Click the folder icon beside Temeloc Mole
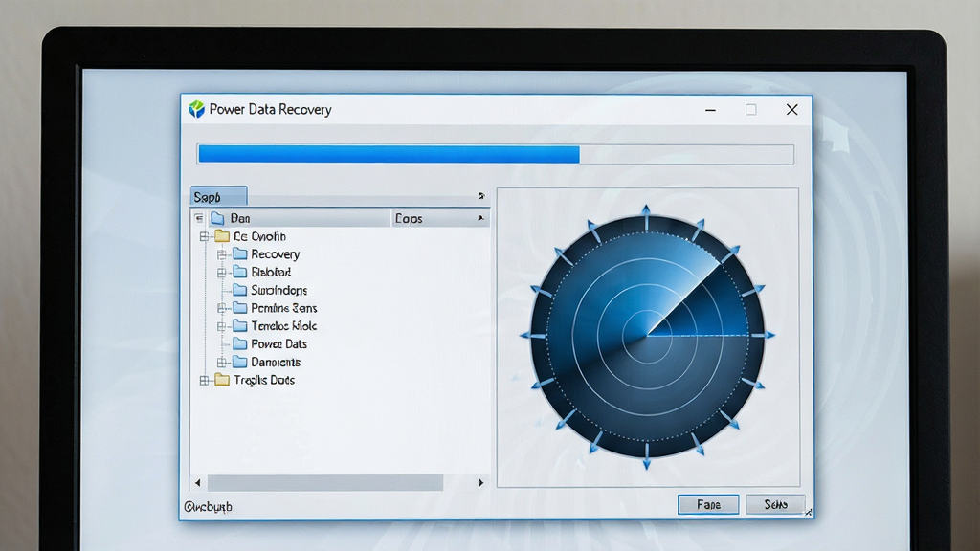Screen dimensions: 980x551 click(240, 325)
